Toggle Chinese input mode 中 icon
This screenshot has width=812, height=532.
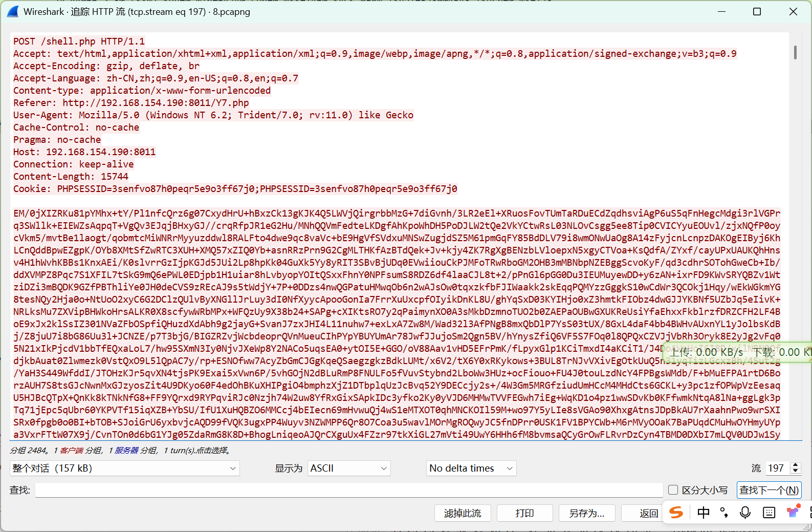[704, 513]
